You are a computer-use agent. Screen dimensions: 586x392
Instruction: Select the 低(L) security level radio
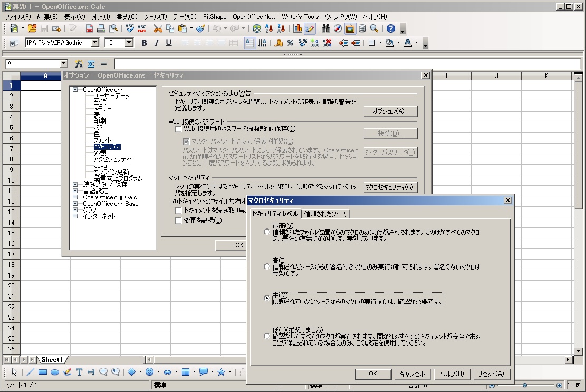click(266, 336)
